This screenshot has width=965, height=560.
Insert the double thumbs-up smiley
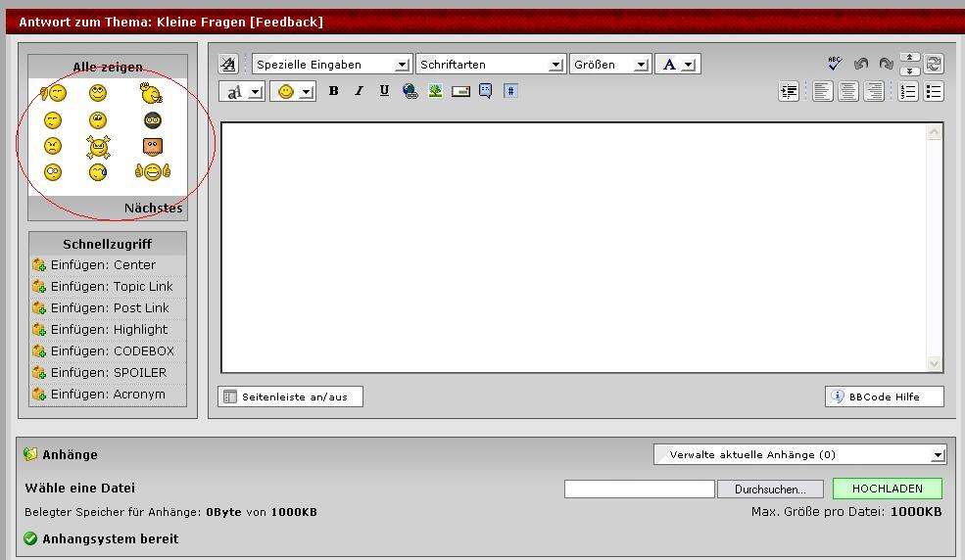(x=152, y=172)
